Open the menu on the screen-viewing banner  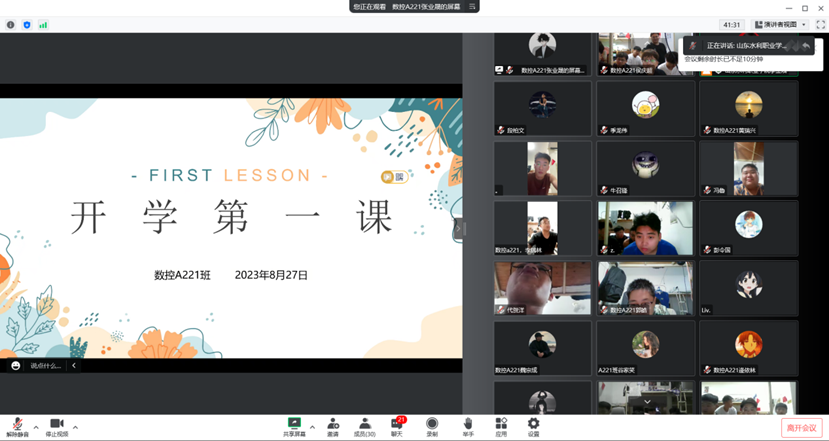pyautogui.click(x=473, y=6)
